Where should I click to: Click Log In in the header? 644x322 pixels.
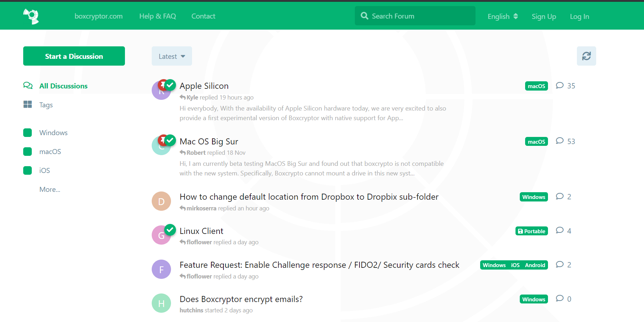(579, 16)
